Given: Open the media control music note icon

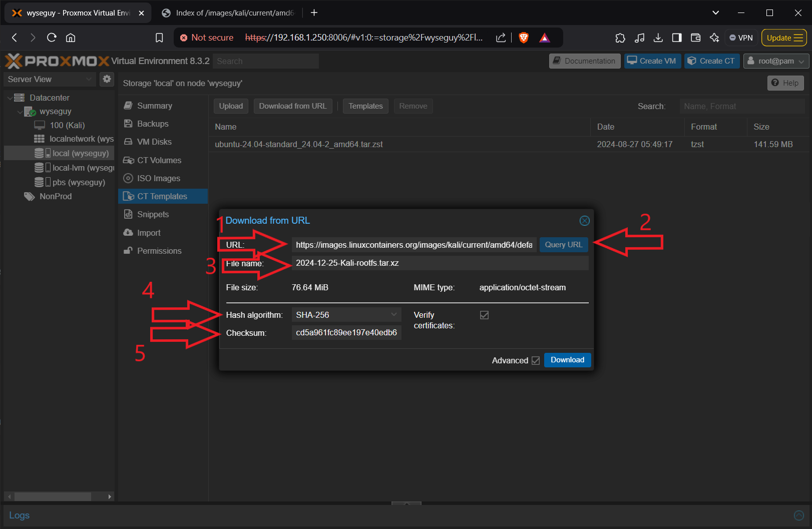Looking at the screenshot, I should [x=639, y=38].
